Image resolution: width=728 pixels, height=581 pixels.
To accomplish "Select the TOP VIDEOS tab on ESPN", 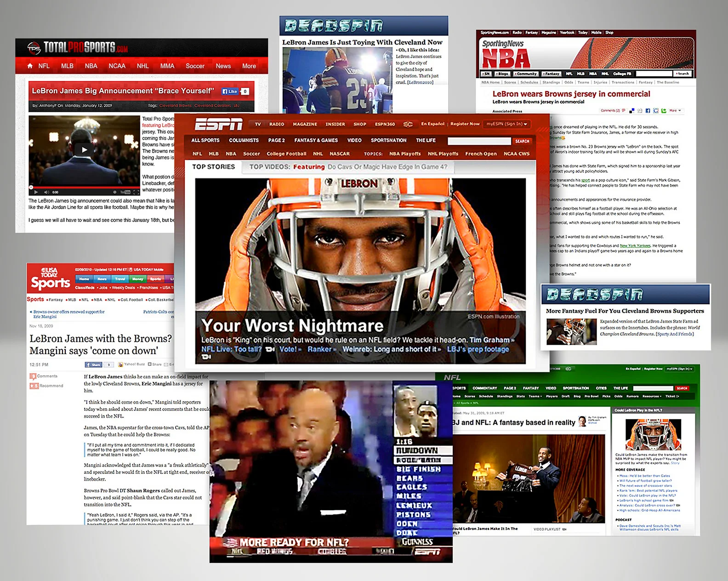I will (x=269, y=167).
